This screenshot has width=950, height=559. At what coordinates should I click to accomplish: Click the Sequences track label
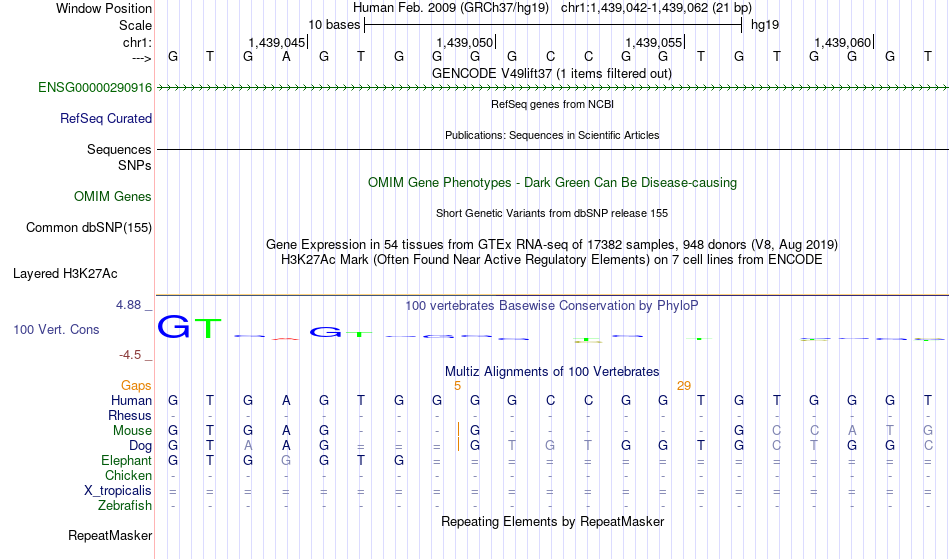click(x=119, y=149)
